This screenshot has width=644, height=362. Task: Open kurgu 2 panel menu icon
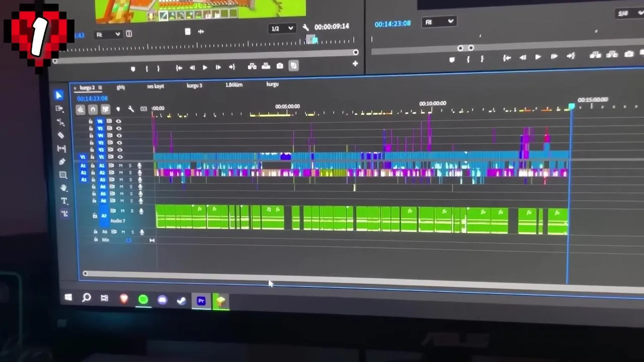pyautogui.click(x=100, y=88)
